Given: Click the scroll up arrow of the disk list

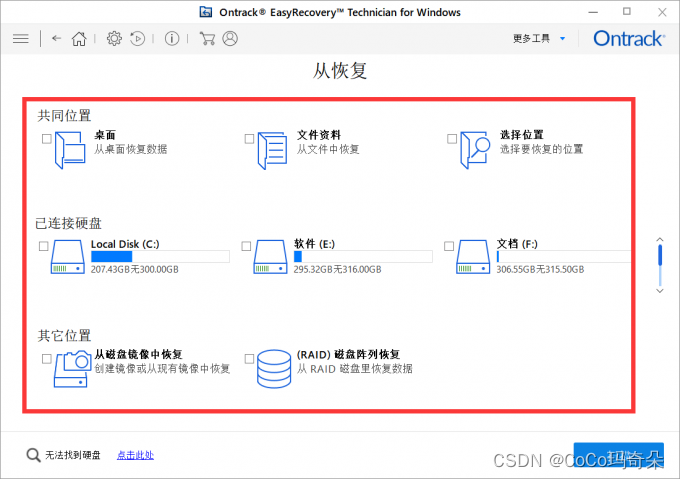Looking at the screenshot, I should coord(660,239).
